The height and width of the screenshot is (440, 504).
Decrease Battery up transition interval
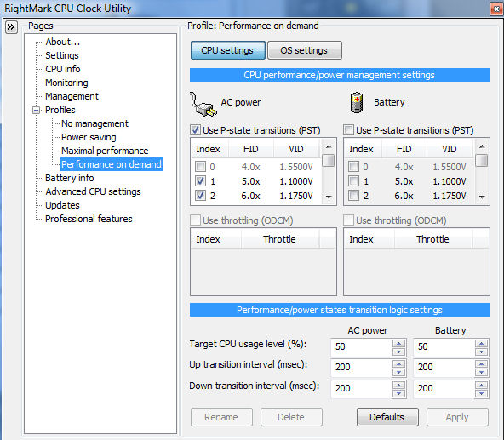[x=482, y=372]
